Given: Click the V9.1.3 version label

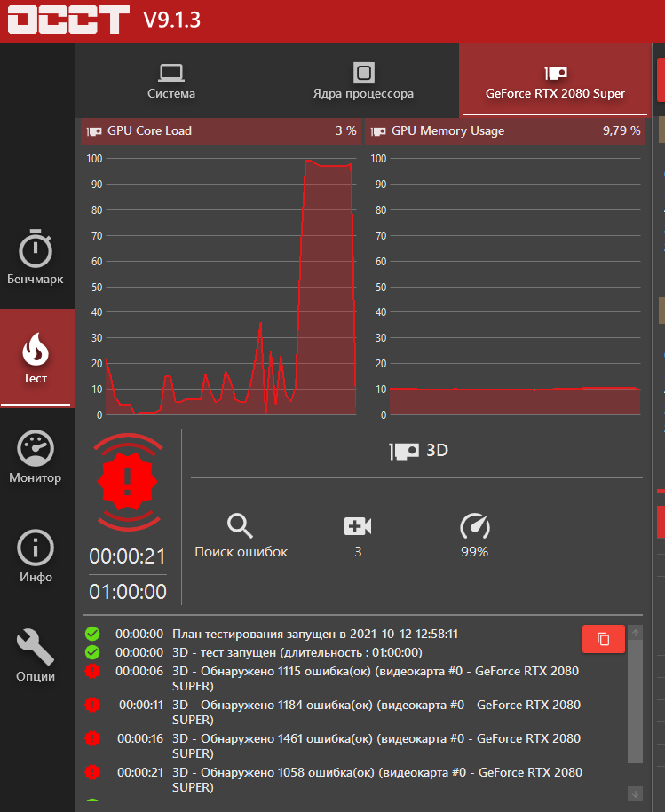Looking at the screenshot, I should click(171, 20).
